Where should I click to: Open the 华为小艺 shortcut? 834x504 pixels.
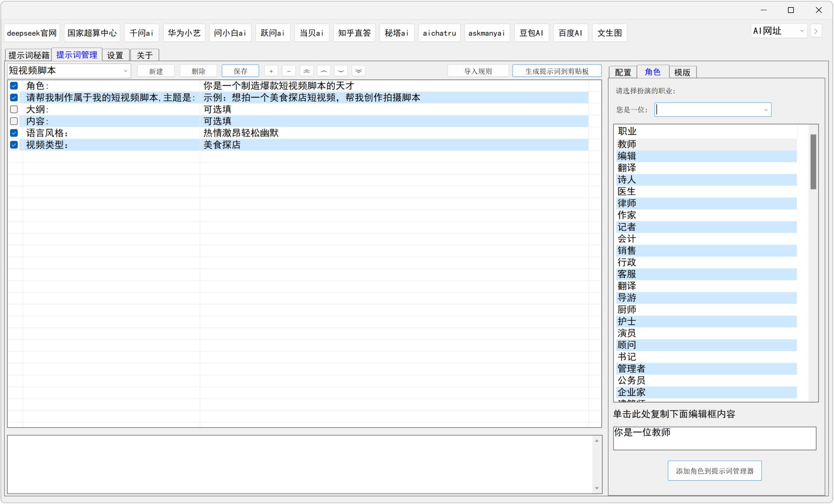[184, 33]
